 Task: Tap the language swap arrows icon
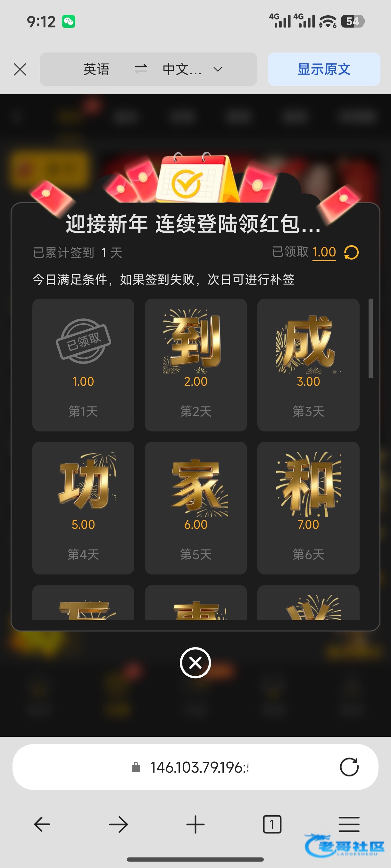click(141, 69)
